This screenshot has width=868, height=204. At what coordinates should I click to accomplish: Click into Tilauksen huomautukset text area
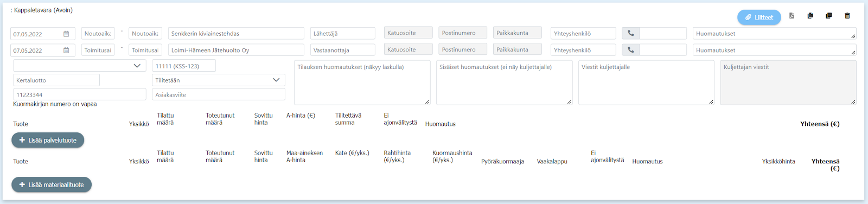click(362, 82)
